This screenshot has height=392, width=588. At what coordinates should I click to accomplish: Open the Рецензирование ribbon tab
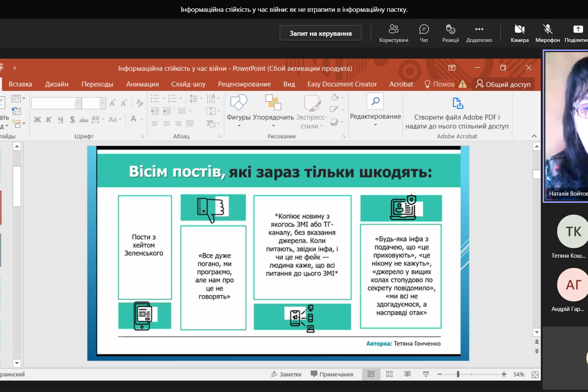(x=244, y=84)
